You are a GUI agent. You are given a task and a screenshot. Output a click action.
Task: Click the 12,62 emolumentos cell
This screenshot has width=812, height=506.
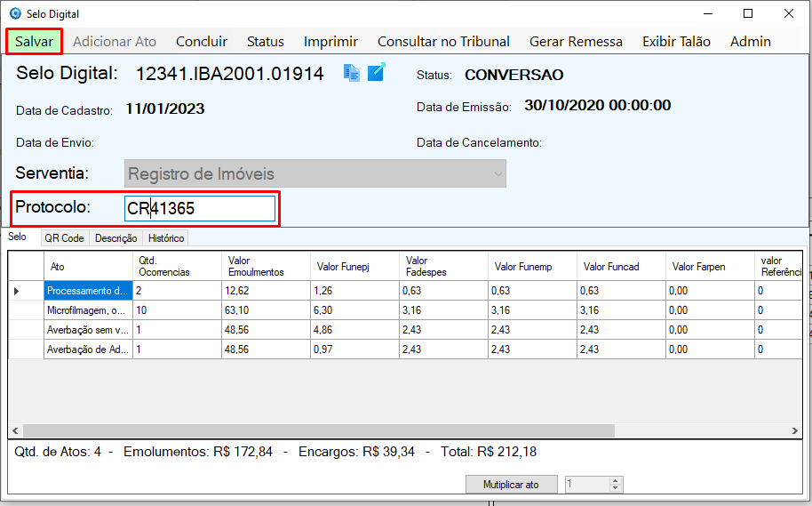266,291
